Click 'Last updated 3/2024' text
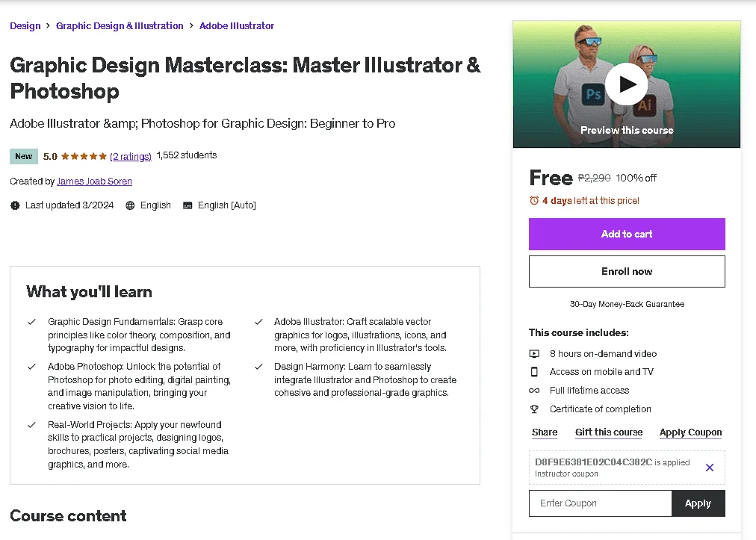The height and width of the screenshot is (540, 756). tap(69, 205)
